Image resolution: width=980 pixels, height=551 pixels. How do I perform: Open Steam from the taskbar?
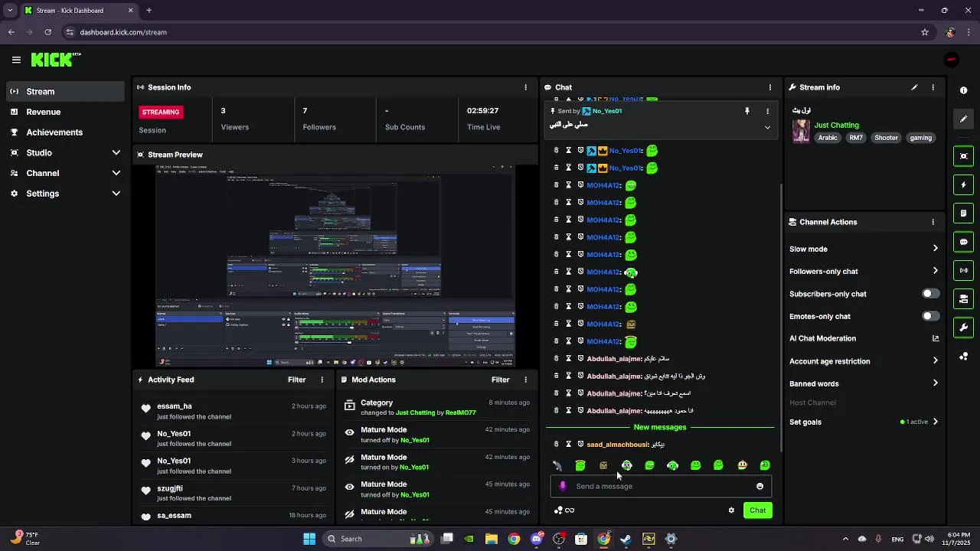(626, 539)
